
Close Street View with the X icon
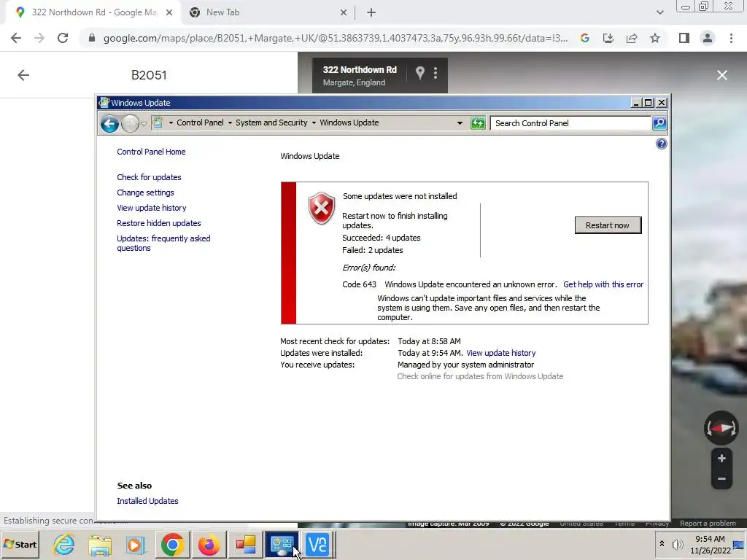[722, 75]
